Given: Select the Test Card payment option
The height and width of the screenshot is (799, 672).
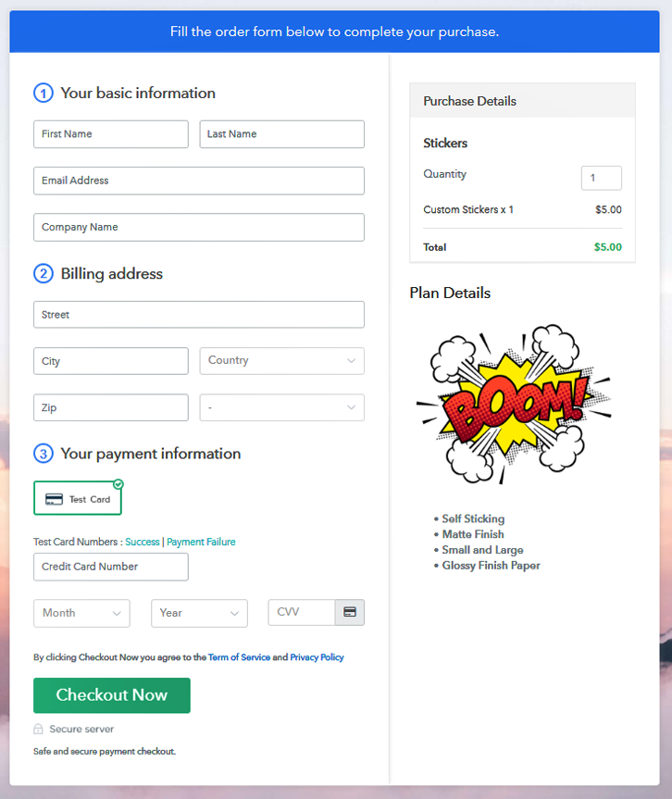Looking at the screenshot, I should tap(78, 498).
